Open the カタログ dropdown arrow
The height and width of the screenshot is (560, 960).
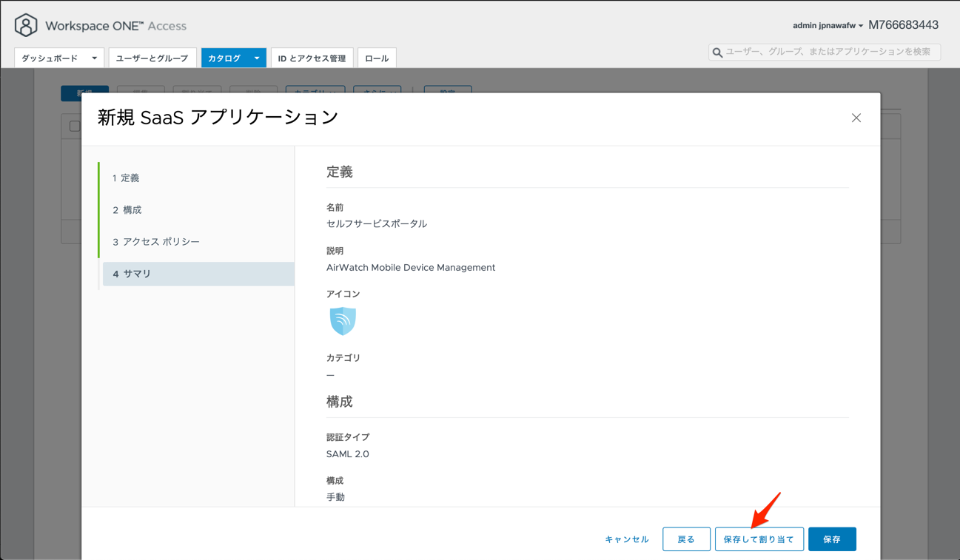click(x=257, y=58)
